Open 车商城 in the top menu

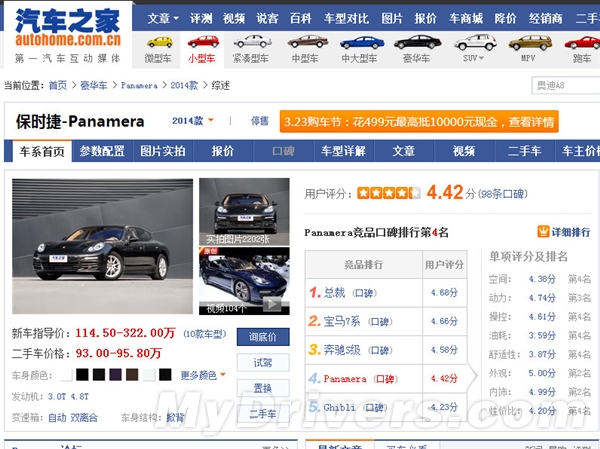click(466, 18)
